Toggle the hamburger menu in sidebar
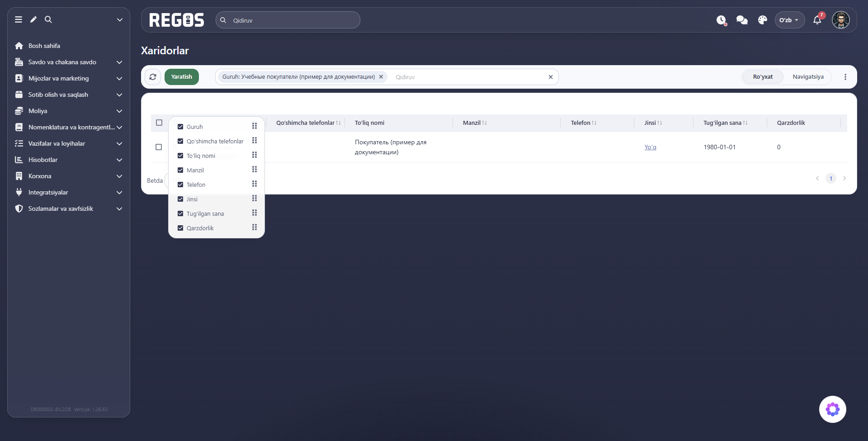Screen dimensions: 868x441 click(19, 19)
